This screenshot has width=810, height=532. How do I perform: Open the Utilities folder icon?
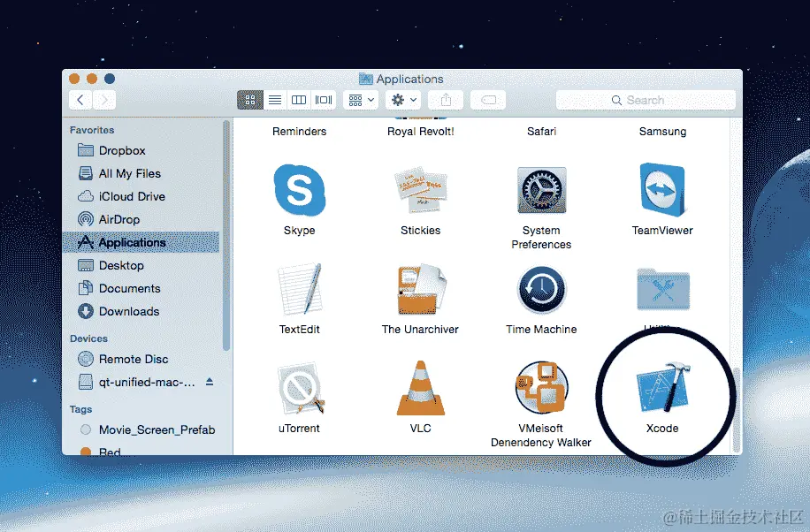pos(663,289)
